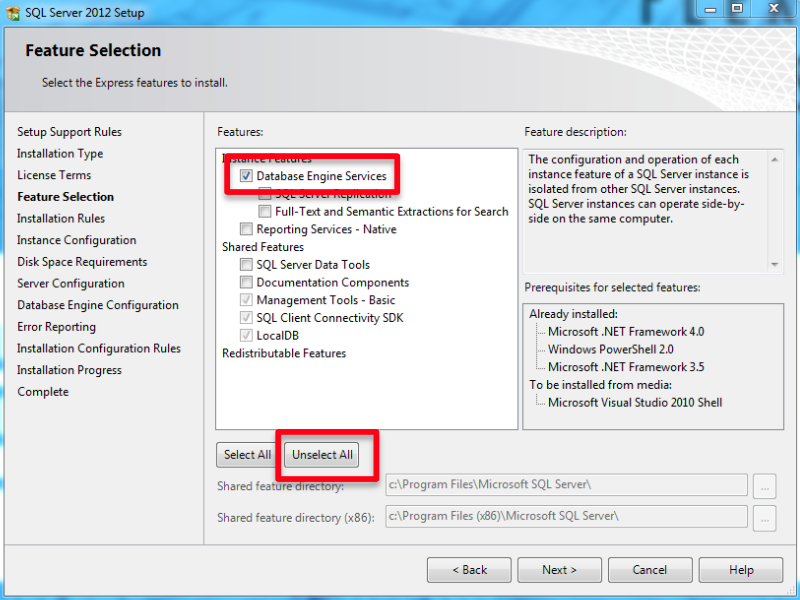Select Installation Type step in the sidebar
Viewport: 800px width, 600px height.
[60, 154]
